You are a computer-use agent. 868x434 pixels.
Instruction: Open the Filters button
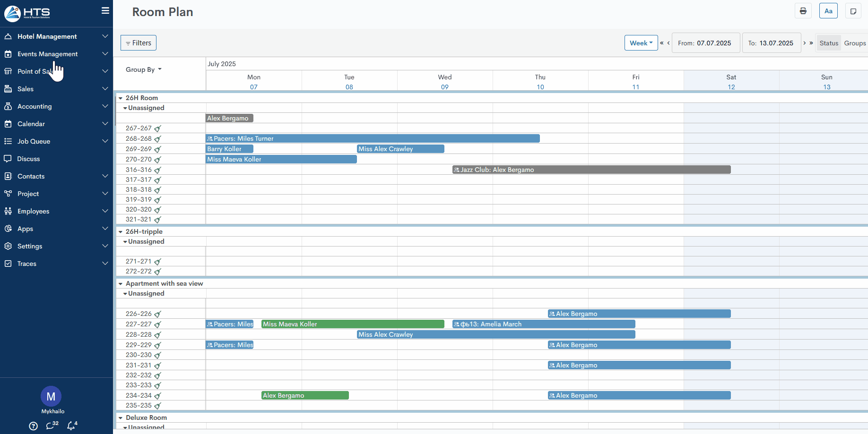click(x=138, y=43)
